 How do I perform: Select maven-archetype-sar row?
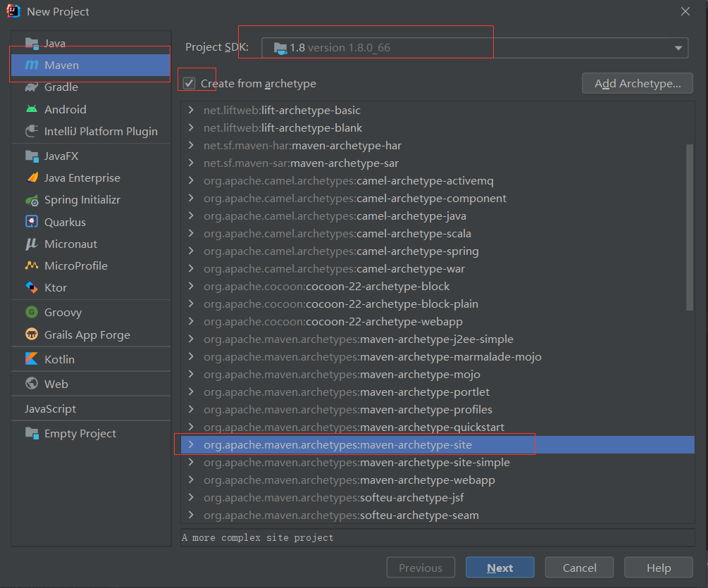click(437, 163)
